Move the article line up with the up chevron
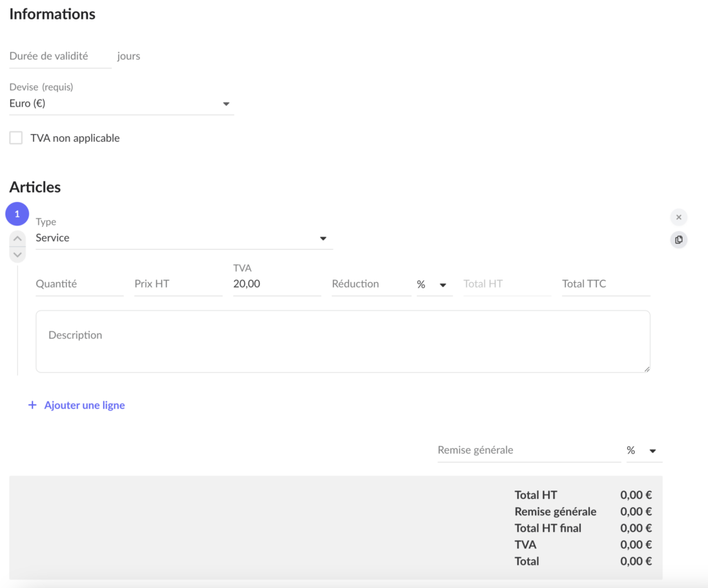The width and height of the screenshot is (708, 588). tap(17, 238)
